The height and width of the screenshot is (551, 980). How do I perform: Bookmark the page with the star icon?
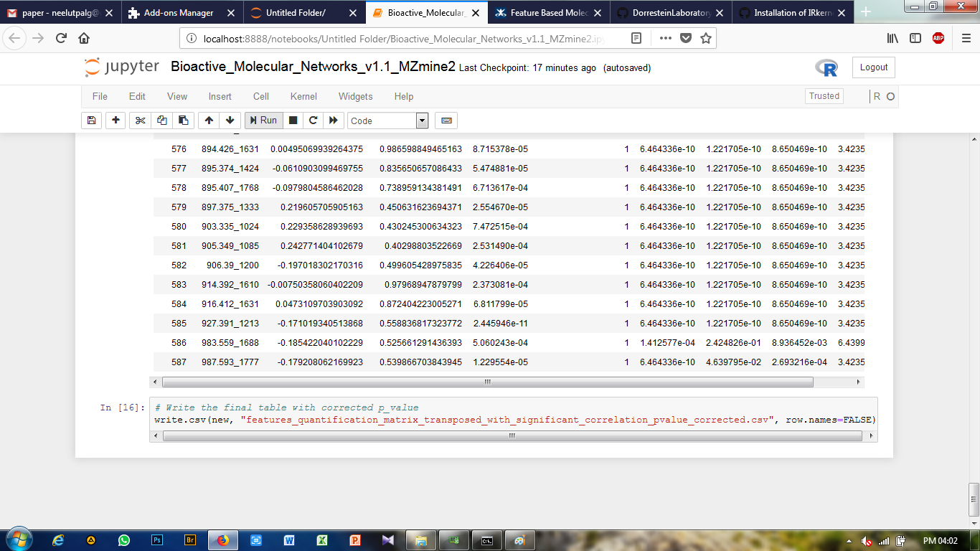(x=706, y=39)
